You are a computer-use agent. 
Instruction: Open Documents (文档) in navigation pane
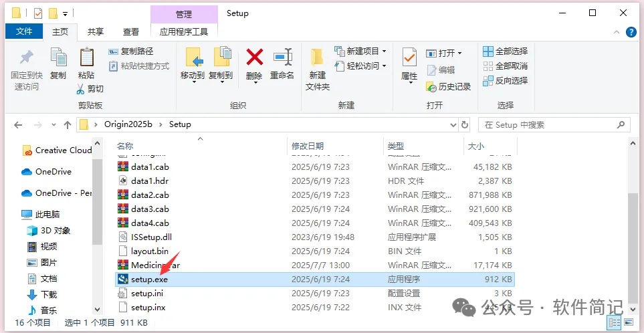(42, 279)
